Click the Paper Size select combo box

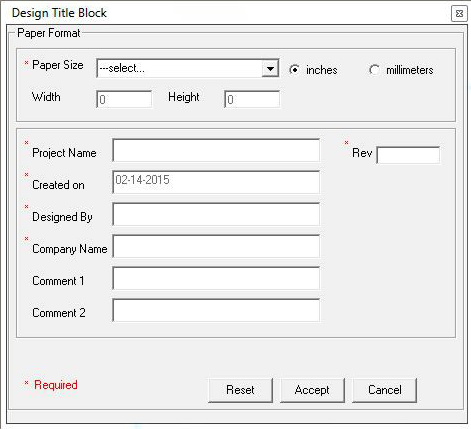pyautogui.click(x=188, y=69)
